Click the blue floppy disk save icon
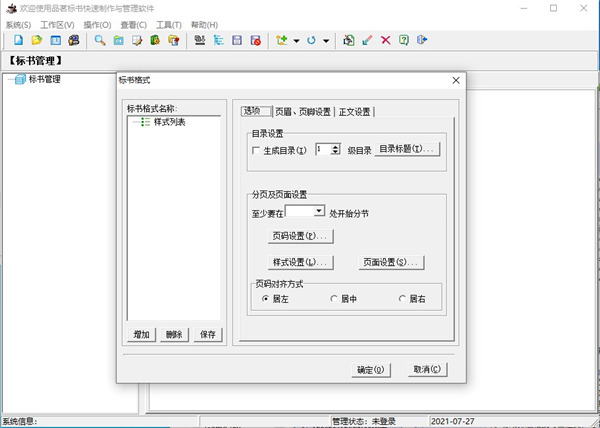Screen dimensions: 600x428 [237, 40]
